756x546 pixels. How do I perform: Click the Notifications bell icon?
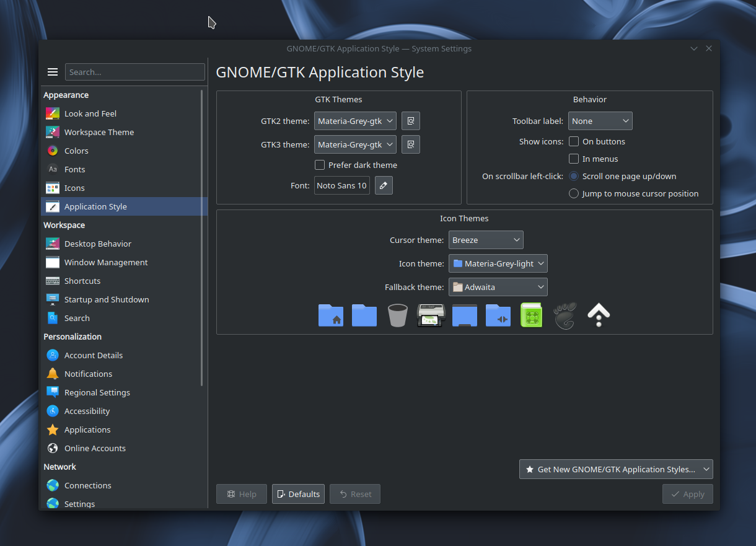(x=53, y=374)
